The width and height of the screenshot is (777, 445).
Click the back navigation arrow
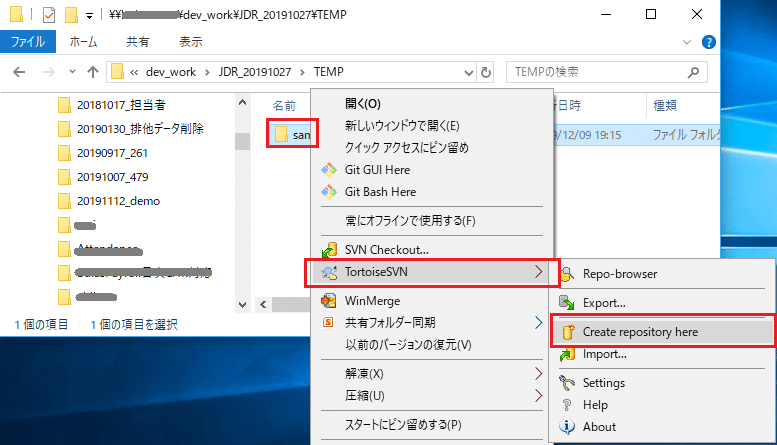point(19,72)
